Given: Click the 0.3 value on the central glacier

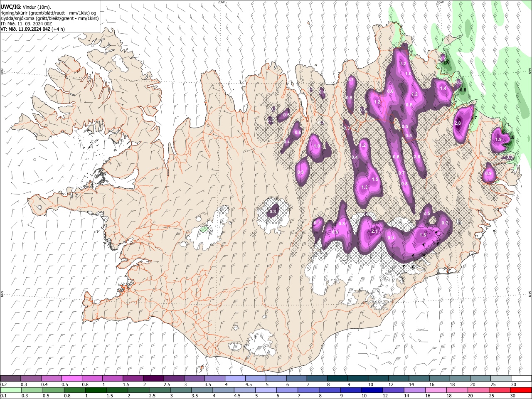Looking at the screenshot, I should (x=273, y=212).
